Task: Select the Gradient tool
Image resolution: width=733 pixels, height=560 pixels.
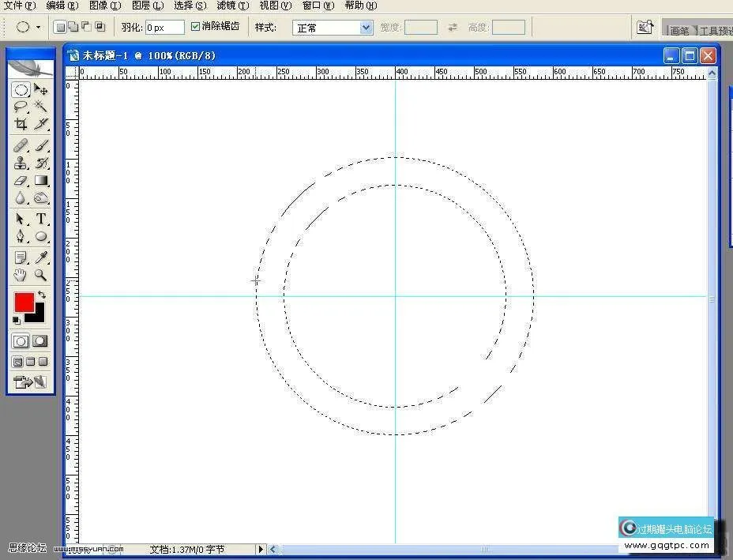Action: point(41,181)
